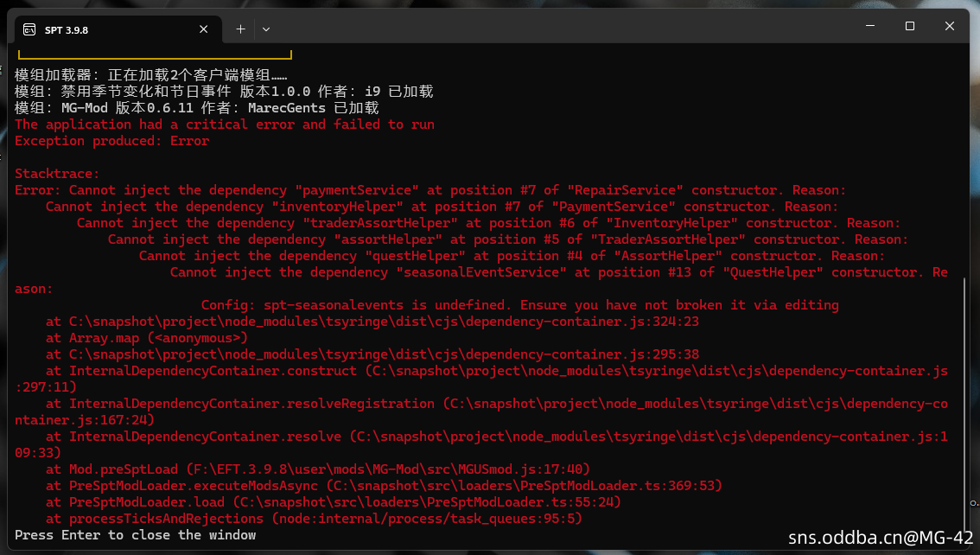980x555 pixels.
Task: Click the "Press Enter to close the window" line
Action: tap(136, 535)
